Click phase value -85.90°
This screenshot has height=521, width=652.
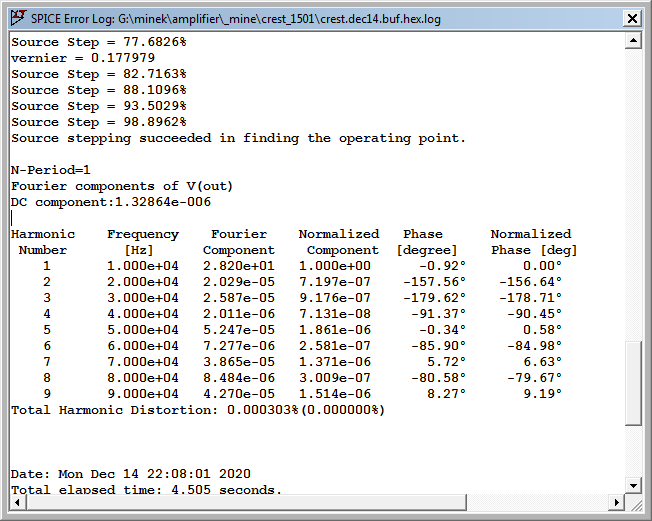click(x=439, y=346)
